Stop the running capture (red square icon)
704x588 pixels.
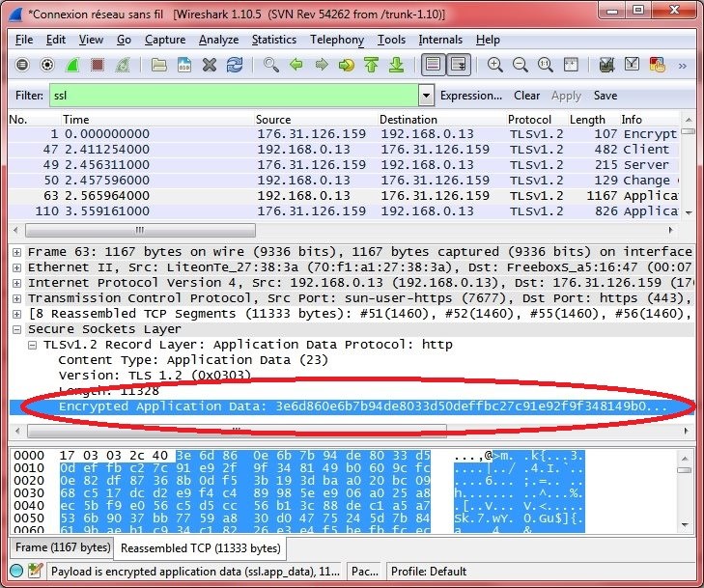tap(98, 66)
